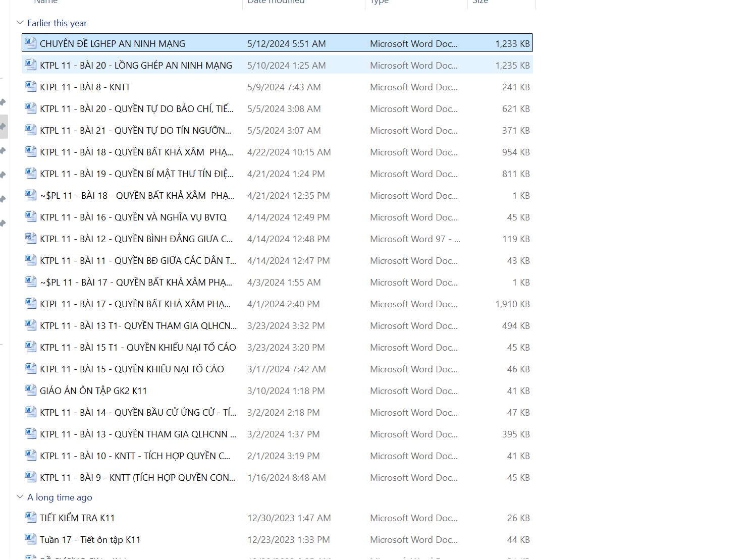Select file name CHUYÊN ĐỀ LGHEP AN NINH MẠNG
751x560 pixels.
pyautogui.click(x=113, y=44)
